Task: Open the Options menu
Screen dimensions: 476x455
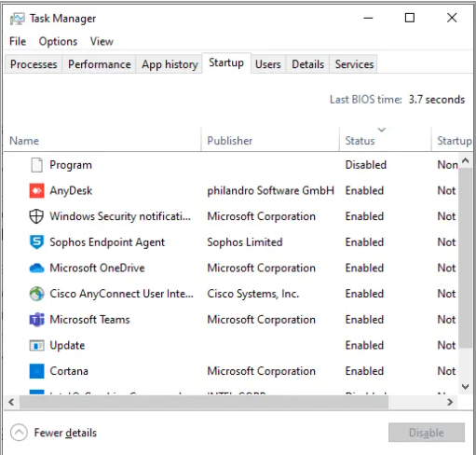Action: coord(58,41)
